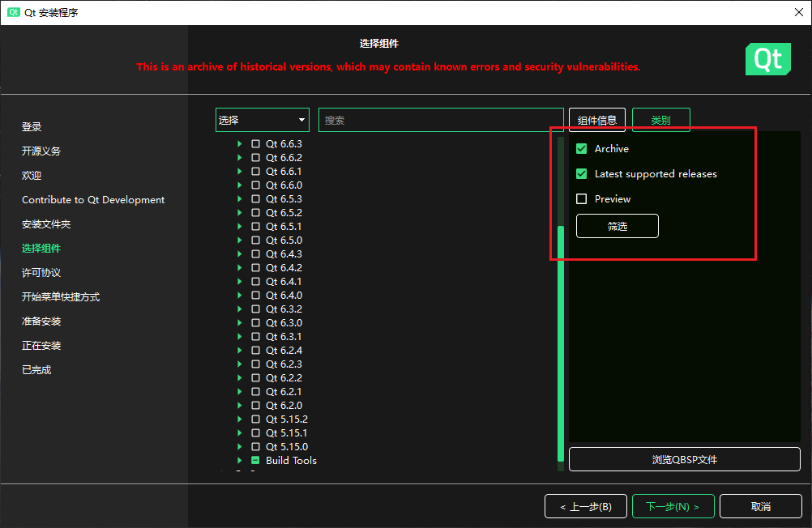Switch to the 组件信息 tab
This screenshot has height=528, width=812.
tap(597, 120)
